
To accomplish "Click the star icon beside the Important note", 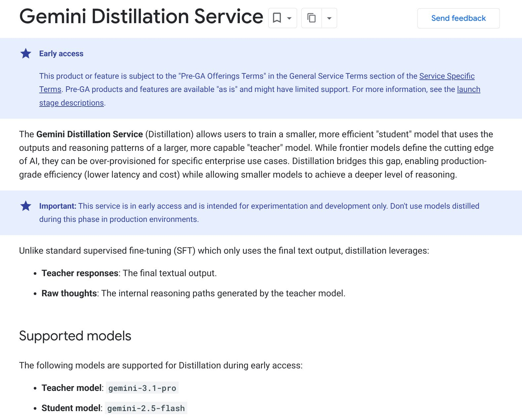I will 26,206.
